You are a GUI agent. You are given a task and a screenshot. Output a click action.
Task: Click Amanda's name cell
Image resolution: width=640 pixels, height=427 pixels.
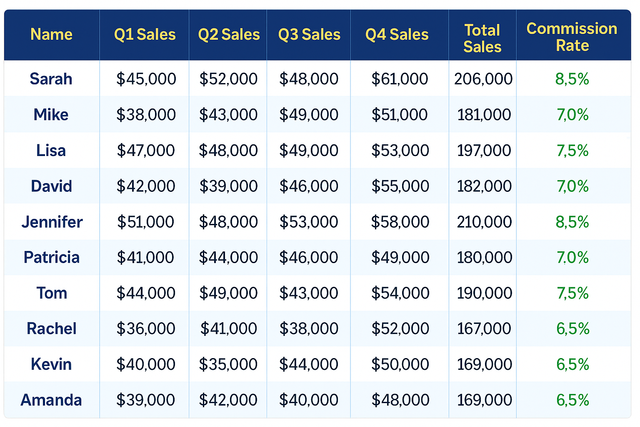pos(51,400)
